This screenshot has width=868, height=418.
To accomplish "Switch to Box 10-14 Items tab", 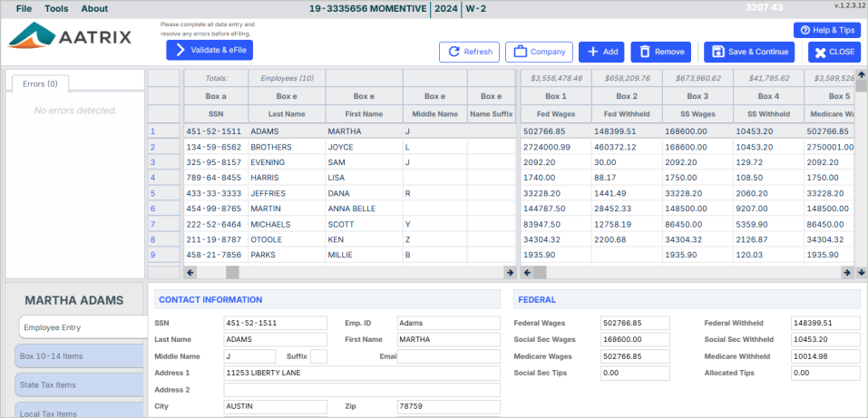I will [x=80, y=356].
